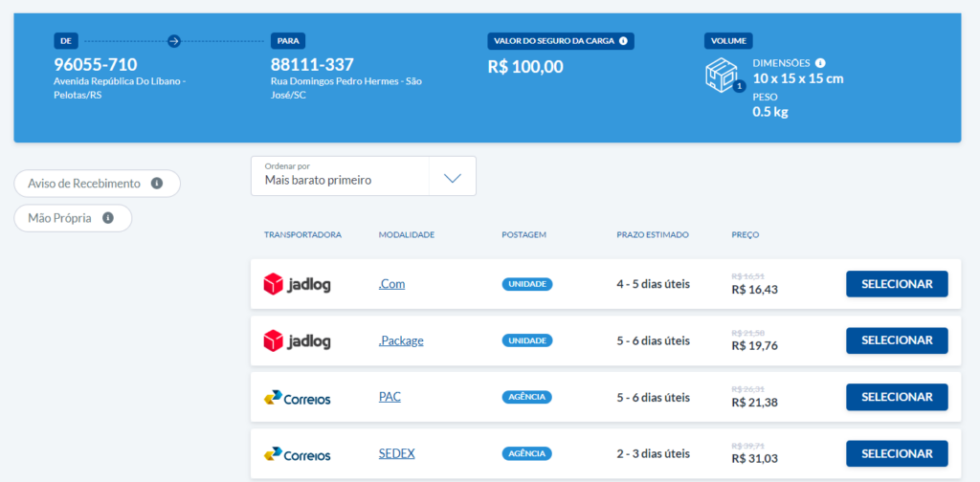The image size is (980, 482).
Task: Click the info icon on Aviso de Recebimento
Action: (x=157, y=184)
